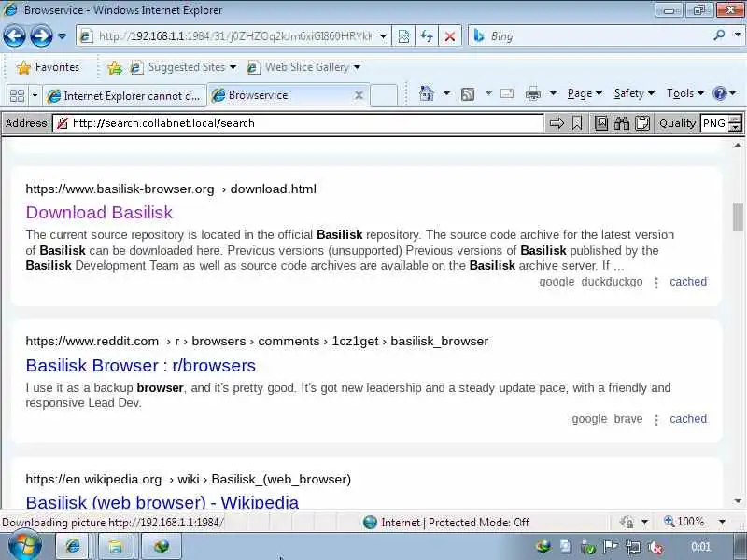
Task: Open the tab list dropdown arrow
Action: (x=35, y=96)
